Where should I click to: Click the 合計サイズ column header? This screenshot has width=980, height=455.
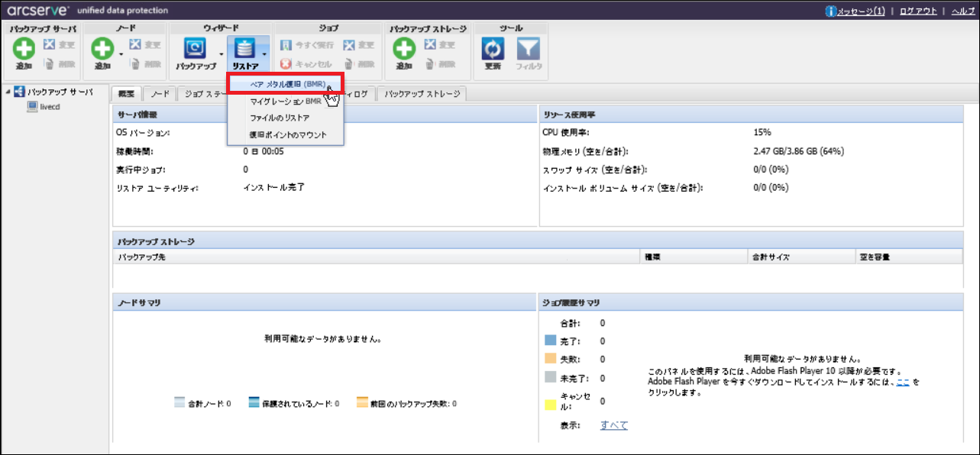tap(800, 257)
